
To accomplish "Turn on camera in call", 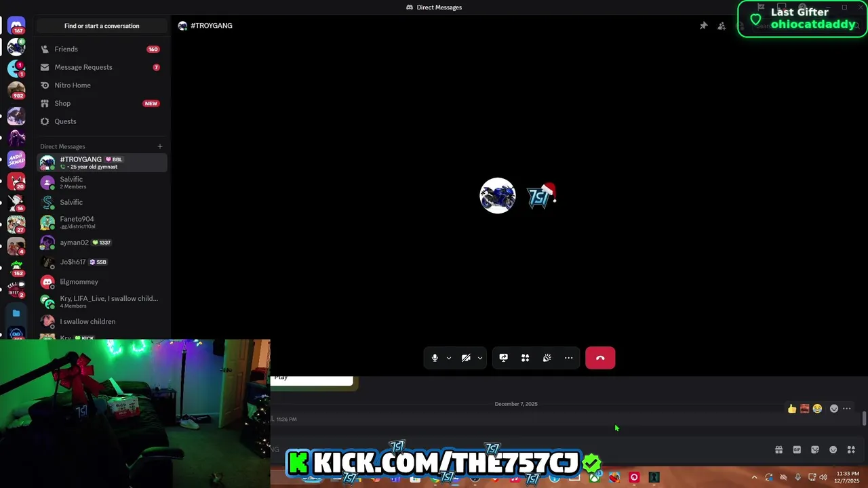I will (x=466, y=358).
